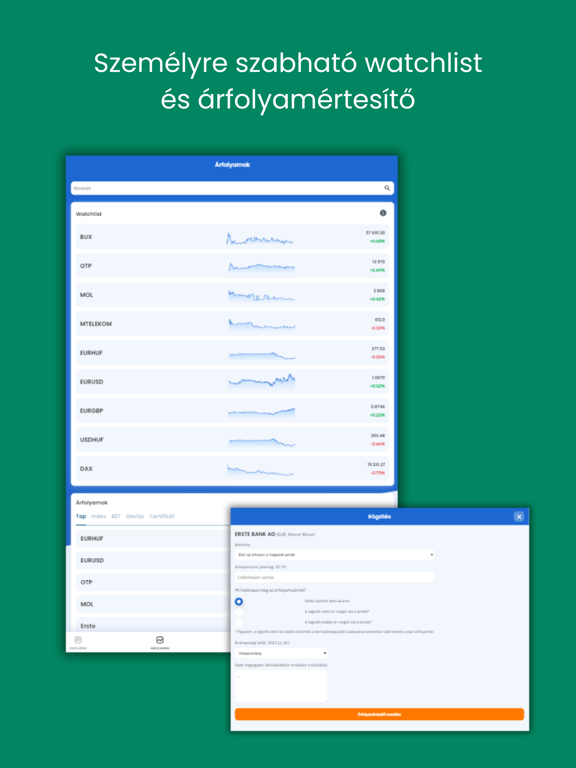The width and height of the screenshot is (576, 768).
Task: Open the OTP watchlist row
Action: click(232, 266)
